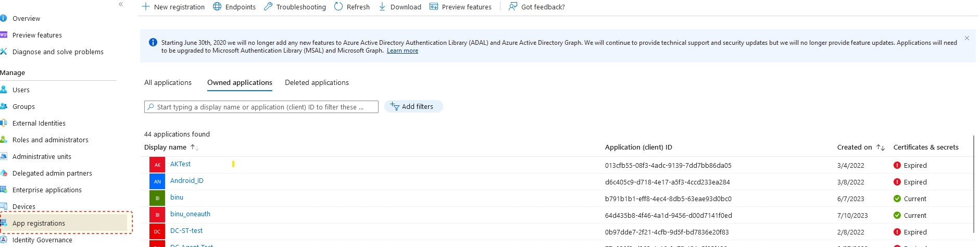This screenshot has width=980, height=247.
Task: Click Expired status icon for DC-ST-test
Action: click(x=897, y=232)
